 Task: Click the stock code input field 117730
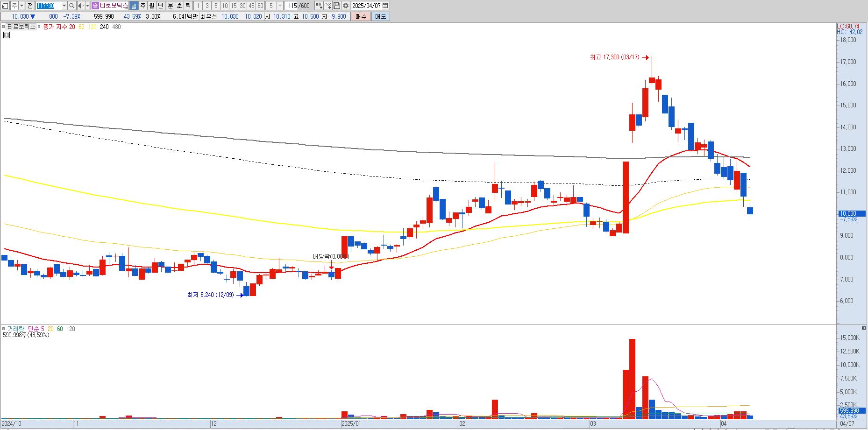[48, 6]
